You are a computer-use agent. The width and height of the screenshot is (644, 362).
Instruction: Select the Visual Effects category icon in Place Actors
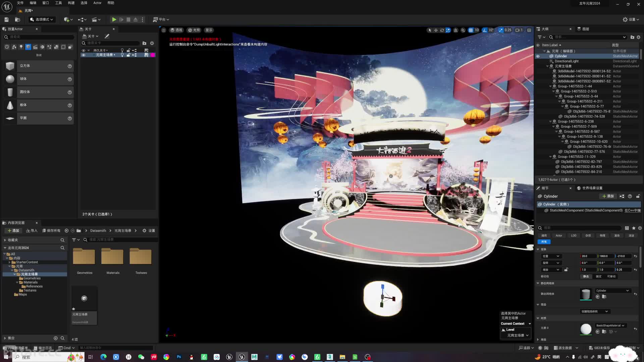tap(49, 47)
